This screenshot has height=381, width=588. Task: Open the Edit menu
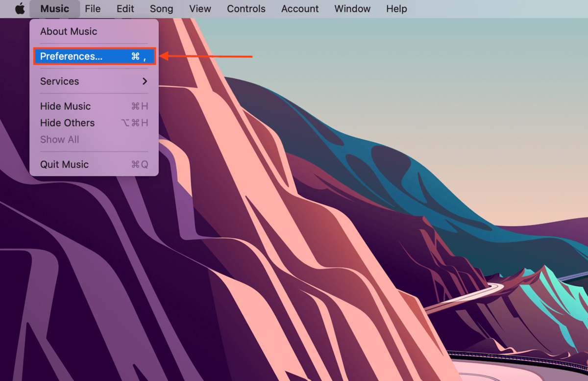(x=125, y=9)
